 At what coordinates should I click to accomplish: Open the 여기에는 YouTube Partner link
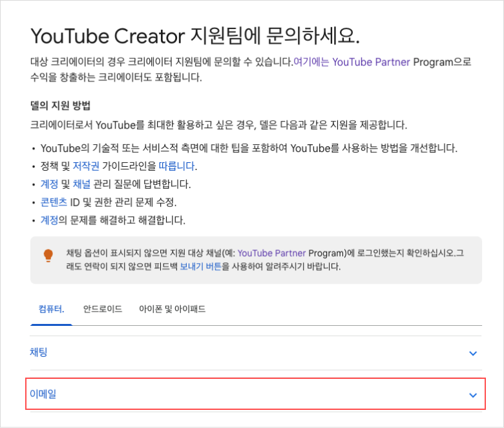point(352,61)
